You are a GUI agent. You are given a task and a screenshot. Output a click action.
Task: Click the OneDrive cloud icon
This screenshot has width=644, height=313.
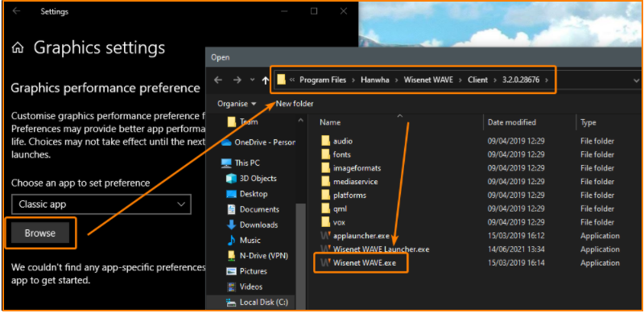coord(226,142)
